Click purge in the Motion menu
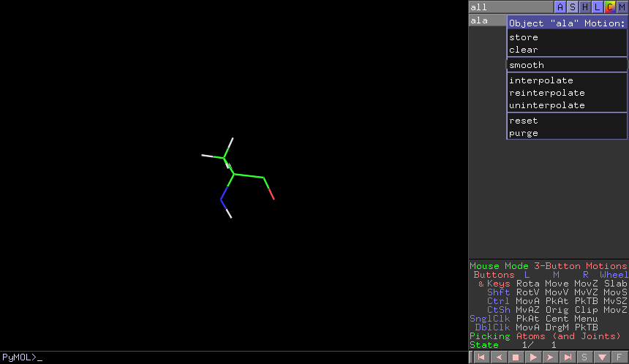The image size is (629, 364). 524,133
